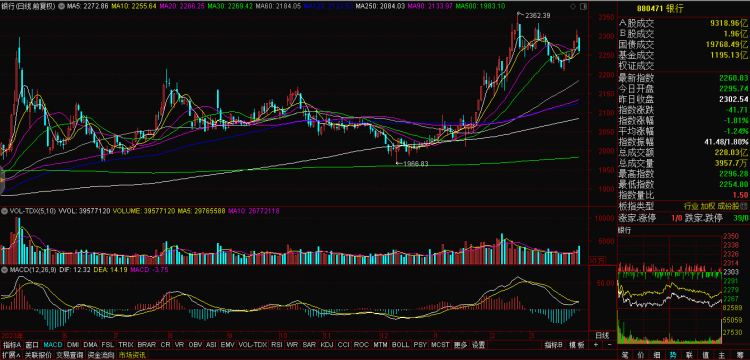The width and height of the screenshot is (750, 360).
Task: Zoom out chart with minus button
Action: pyautogui.click(x=609, y=345)
